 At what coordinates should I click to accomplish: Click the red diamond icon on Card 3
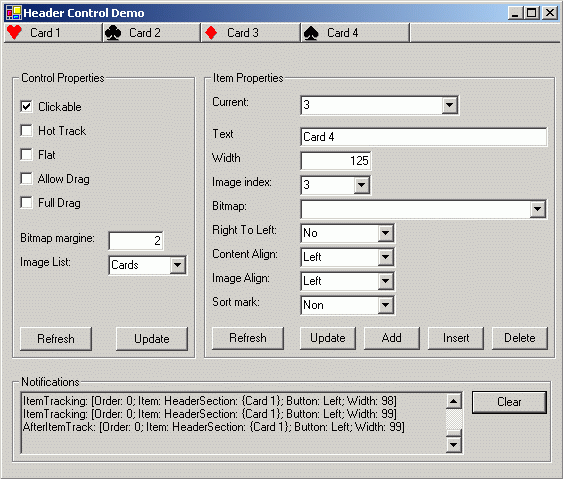pos(211,33)
